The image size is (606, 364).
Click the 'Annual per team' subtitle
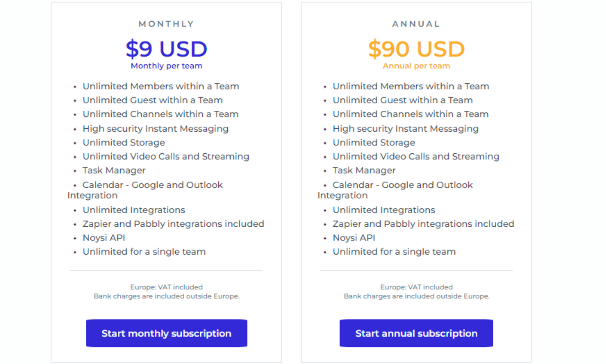(x=416, y=66)
